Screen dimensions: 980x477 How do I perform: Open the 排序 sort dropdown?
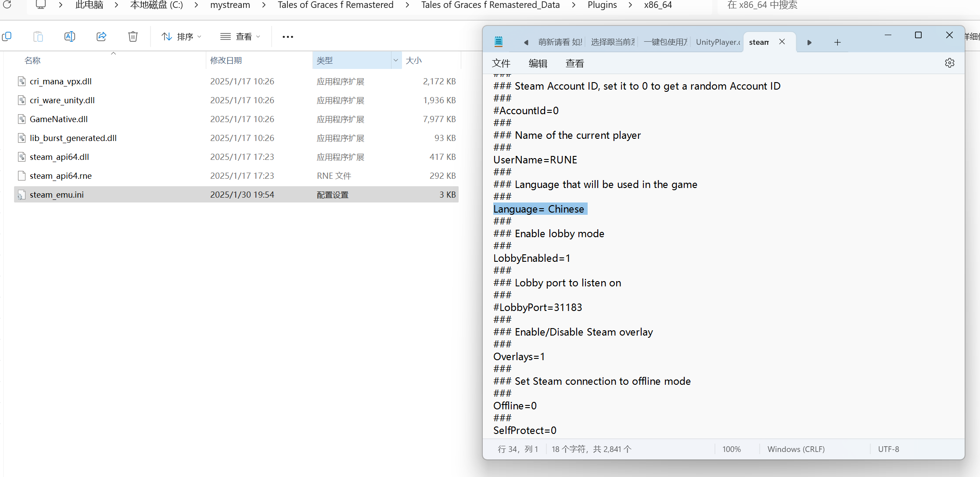[181, 36]
